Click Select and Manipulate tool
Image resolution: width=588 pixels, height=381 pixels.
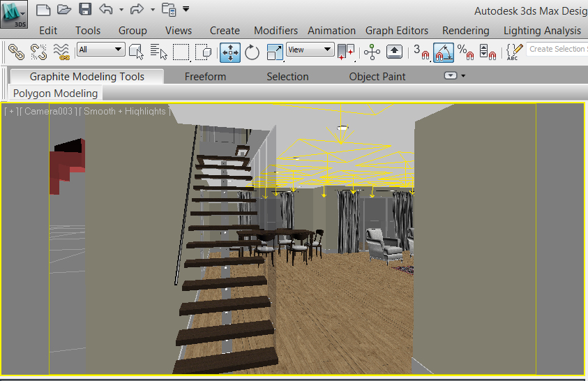point(372,52)
